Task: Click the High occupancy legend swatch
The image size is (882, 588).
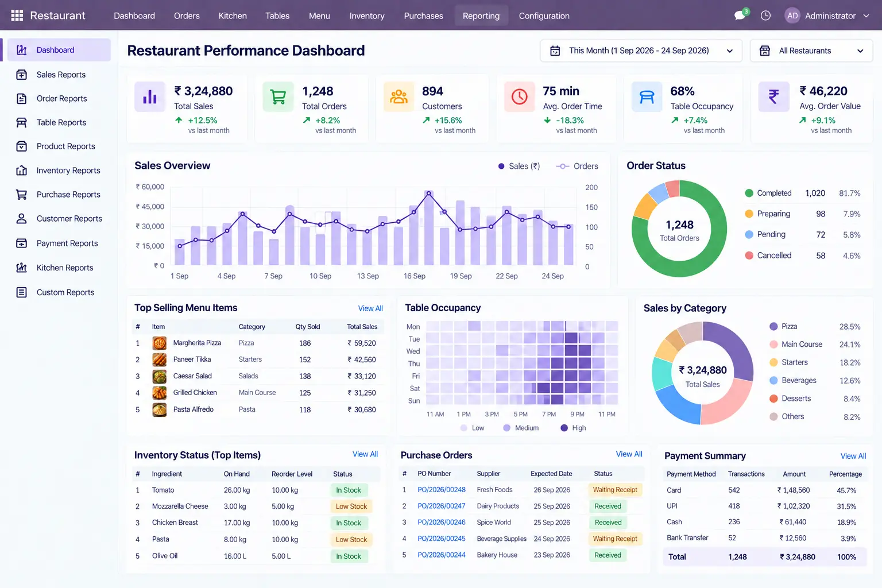Action: [564, 428]
